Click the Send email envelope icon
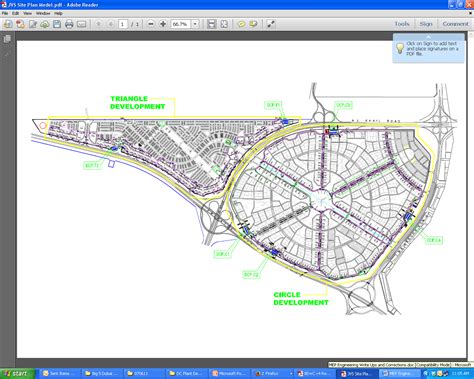Screen dimensions: 474x379 click(81, 24)
